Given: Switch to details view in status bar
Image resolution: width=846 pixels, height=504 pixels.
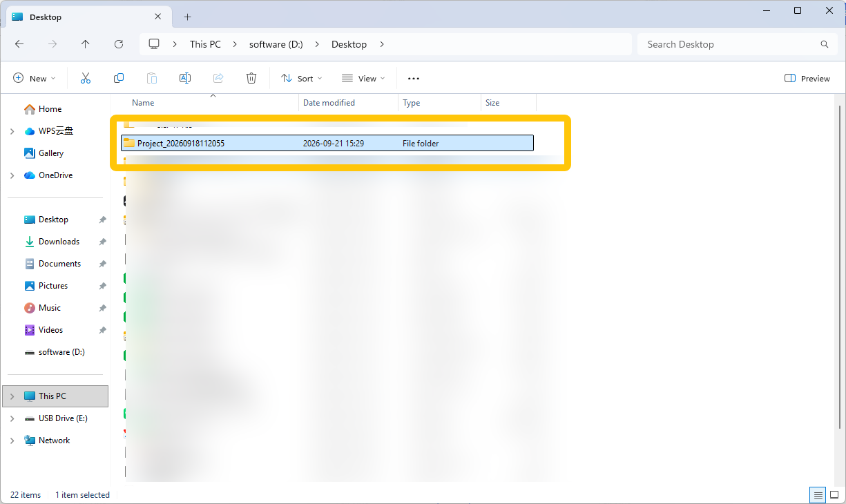Looking at the screenshot, I should 818,495.
